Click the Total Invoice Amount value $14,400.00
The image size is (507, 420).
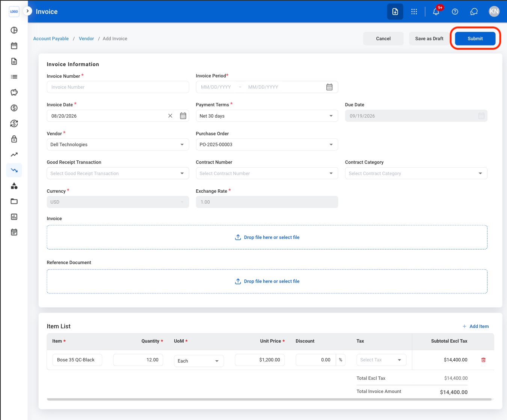(x=454, y=392)
